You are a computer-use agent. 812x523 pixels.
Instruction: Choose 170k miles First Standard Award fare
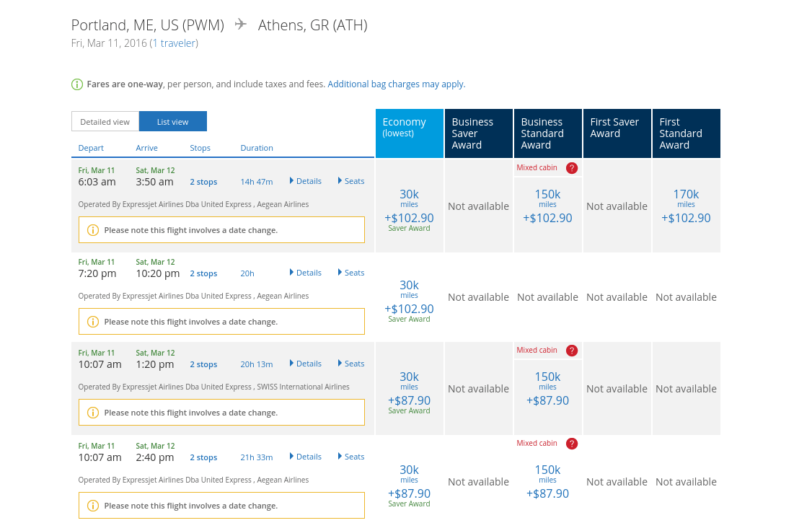686,206
